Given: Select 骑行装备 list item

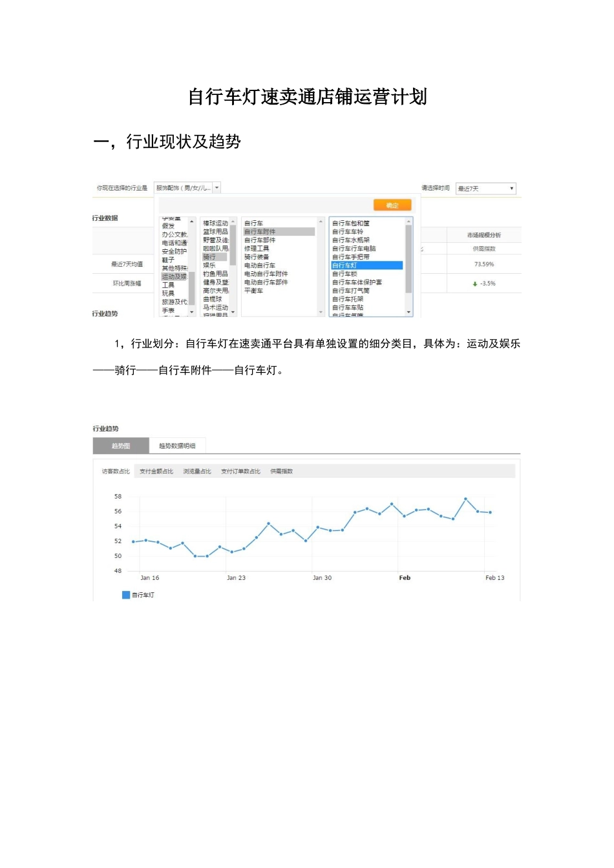Looking at the screenshot, I should pyautogui.click(x=257, y=257).
